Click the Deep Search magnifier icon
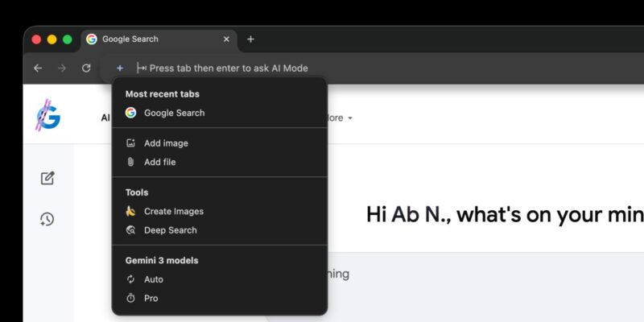Image resolution: width=644 pixels, height=322 pixels. [130, 230]
